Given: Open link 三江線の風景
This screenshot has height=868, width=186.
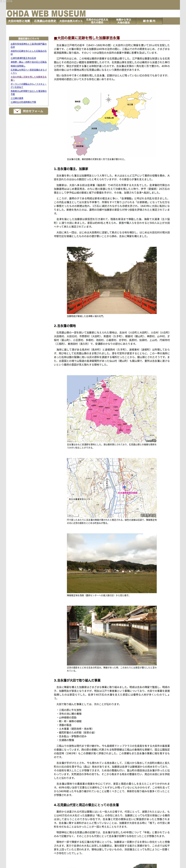Looking at the screenshot, I should pyautogui.click(x=17, y=98).
